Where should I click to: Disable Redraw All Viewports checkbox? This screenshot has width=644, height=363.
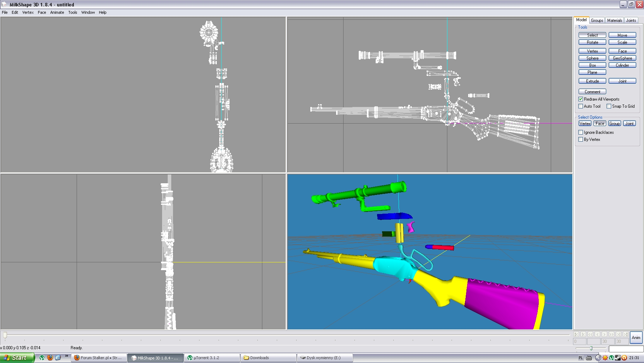[580, 99]
